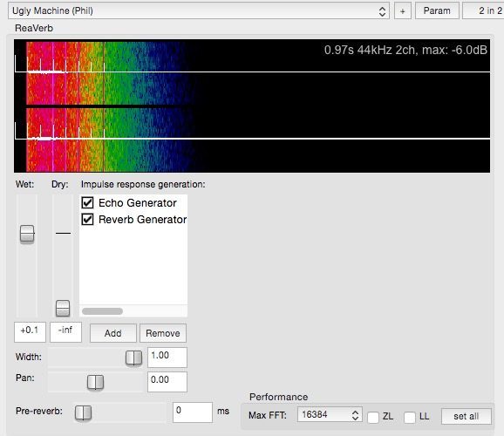Click the Wet level slider handle
Image resolution: width=504 pixels, height=436 pixels.
(x=27, y=234)
